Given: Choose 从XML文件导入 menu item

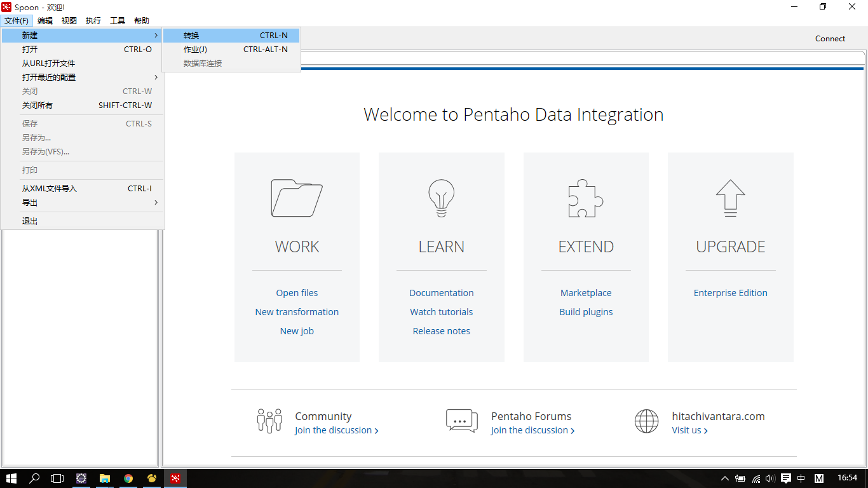Looking at the screenshot, I should [83, 189].
